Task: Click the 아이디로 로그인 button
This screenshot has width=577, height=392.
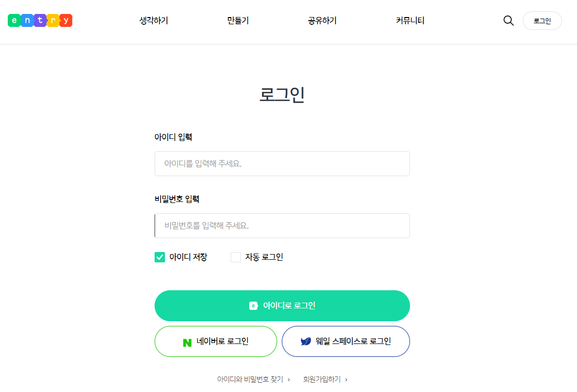Action: (x=282, y=305)
